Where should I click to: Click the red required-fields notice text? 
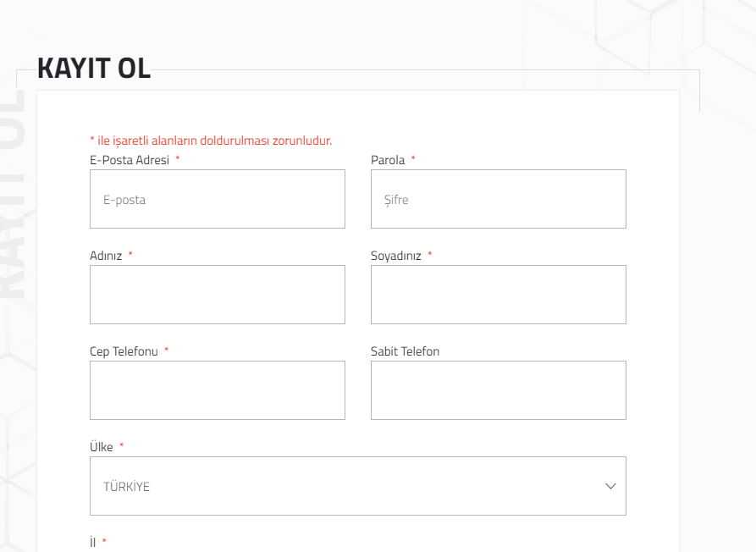point(211,141)
